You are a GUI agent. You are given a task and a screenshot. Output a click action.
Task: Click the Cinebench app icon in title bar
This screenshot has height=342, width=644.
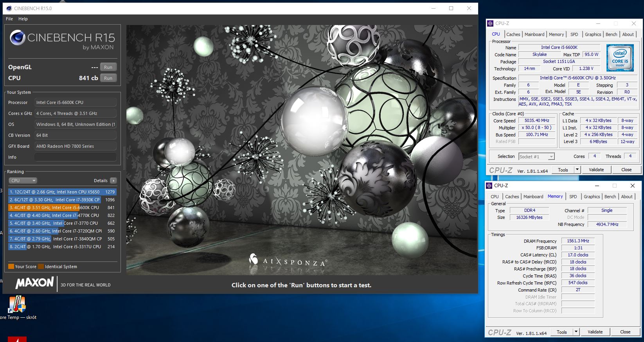tap(9, 8)
